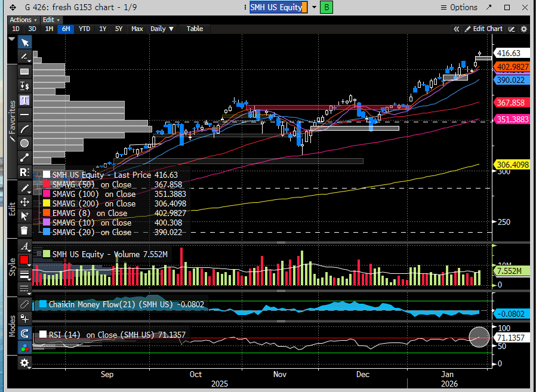Select the YTD time range
The image size is (536, 392).
[x=84, y=29]
